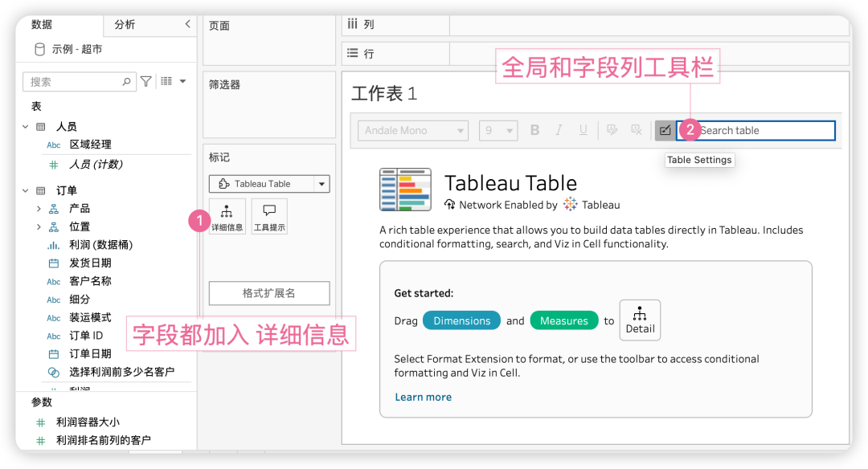Click the Search table field
This screenshot has width=868, height=469.
coord(755,131)
